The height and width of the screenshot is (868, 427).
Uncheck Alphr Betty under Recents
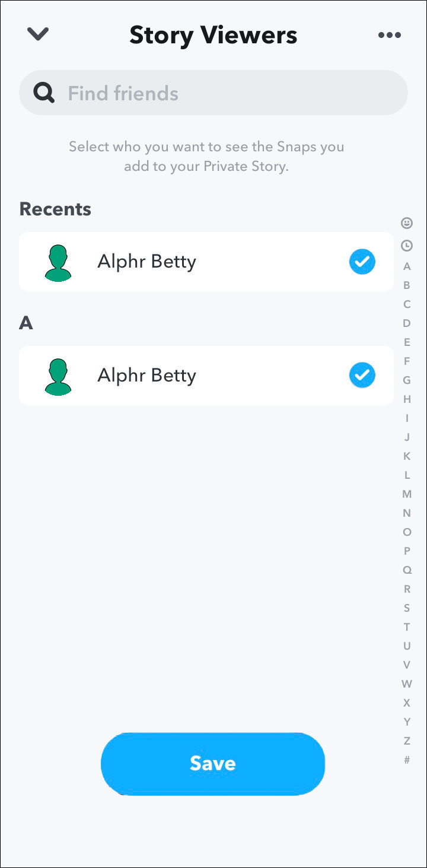362,262
